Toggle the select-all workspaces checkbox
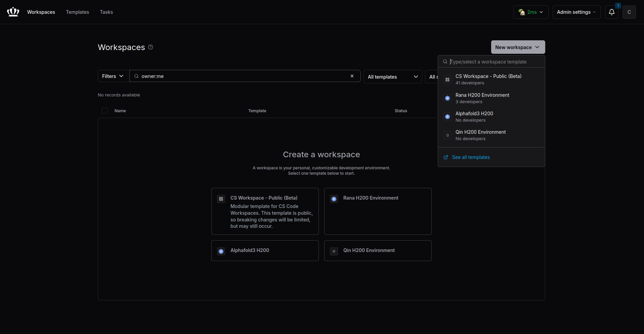 (105, 111)
